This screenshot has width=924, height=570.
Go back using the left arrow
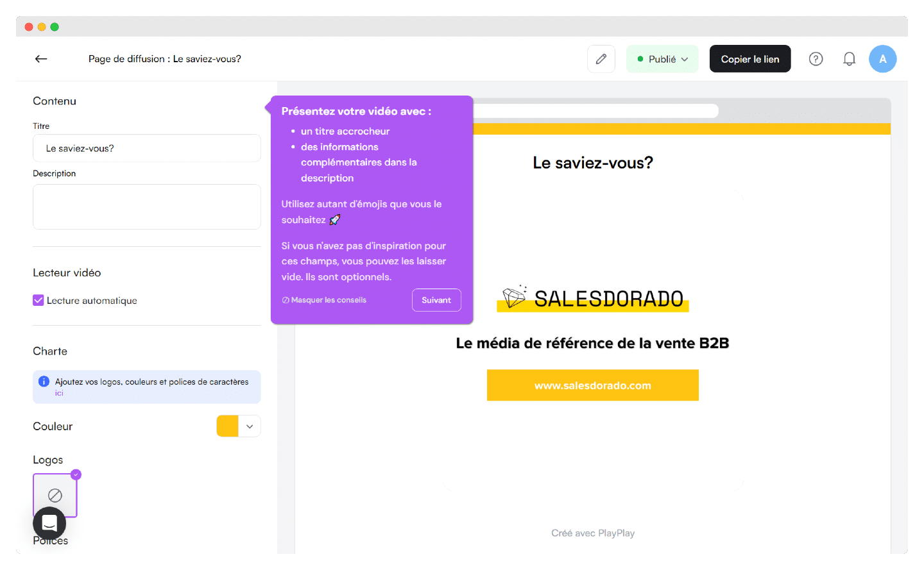(x=41, y=59)
